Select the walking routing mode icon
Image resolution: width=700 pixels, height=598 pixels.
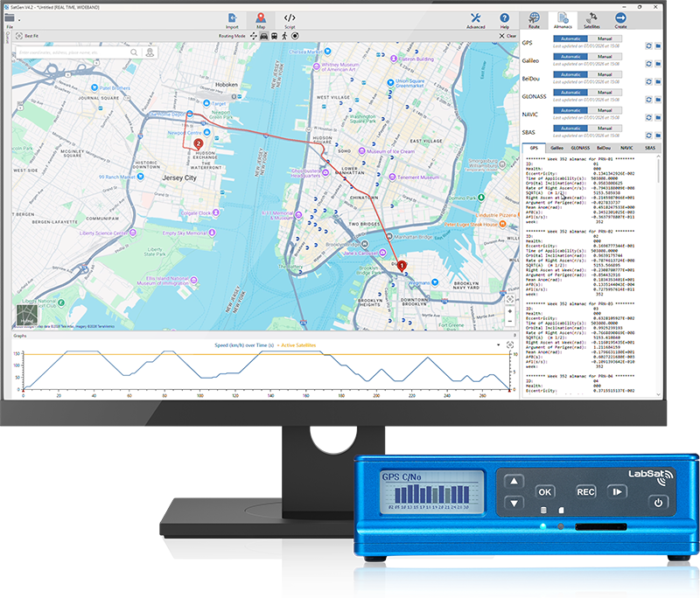pyautogui.click(x=285, y=37)
